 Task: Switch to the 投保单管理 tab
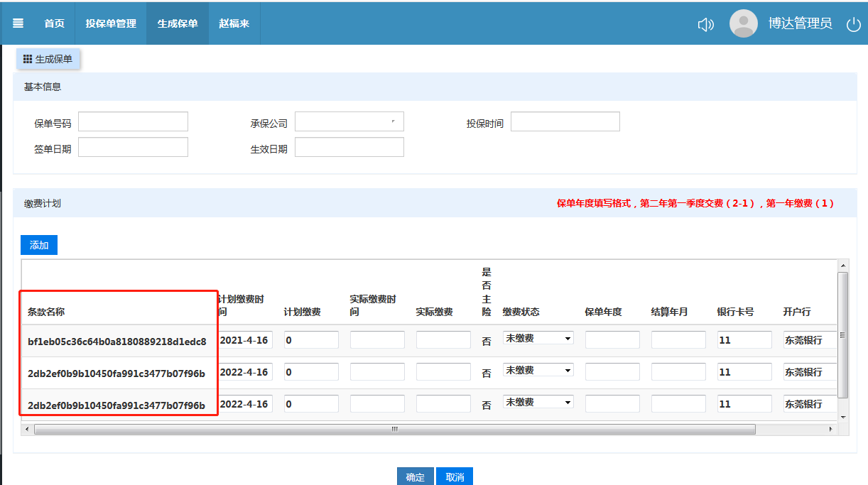coord(111,23)
